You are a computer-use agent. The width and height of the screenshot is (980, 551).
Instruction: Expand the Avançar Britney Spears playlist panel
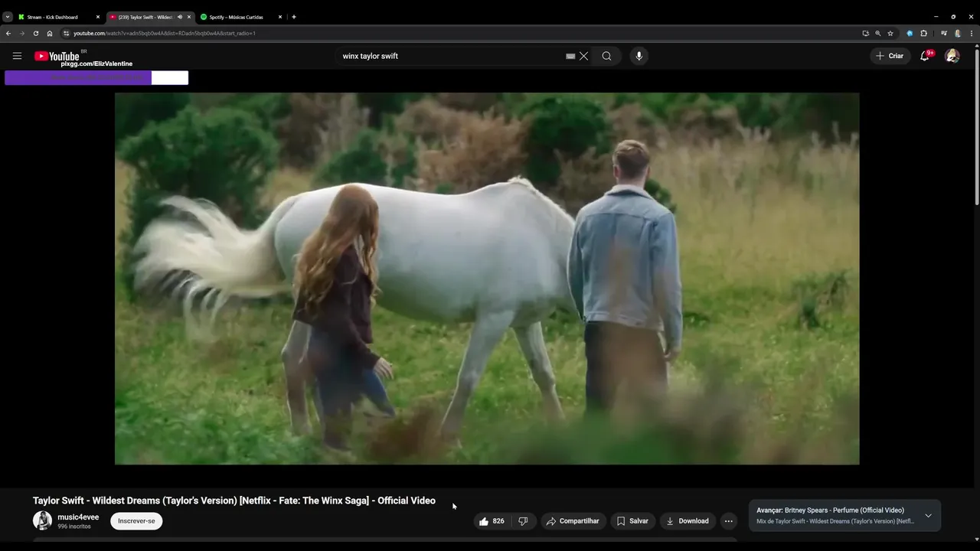tap(928, 516)
